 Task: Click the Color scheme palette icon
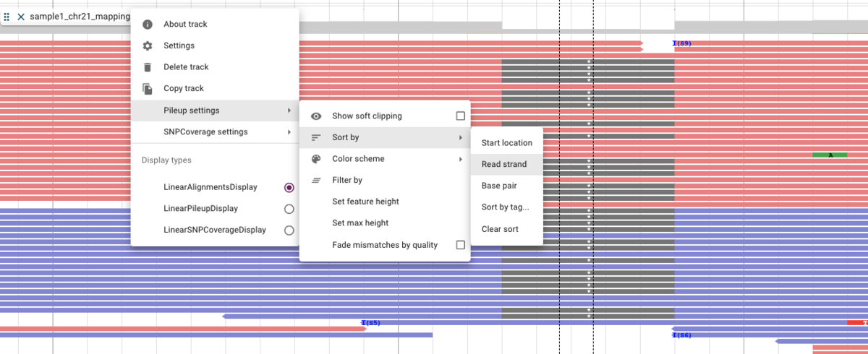click(x=316, y=159)
